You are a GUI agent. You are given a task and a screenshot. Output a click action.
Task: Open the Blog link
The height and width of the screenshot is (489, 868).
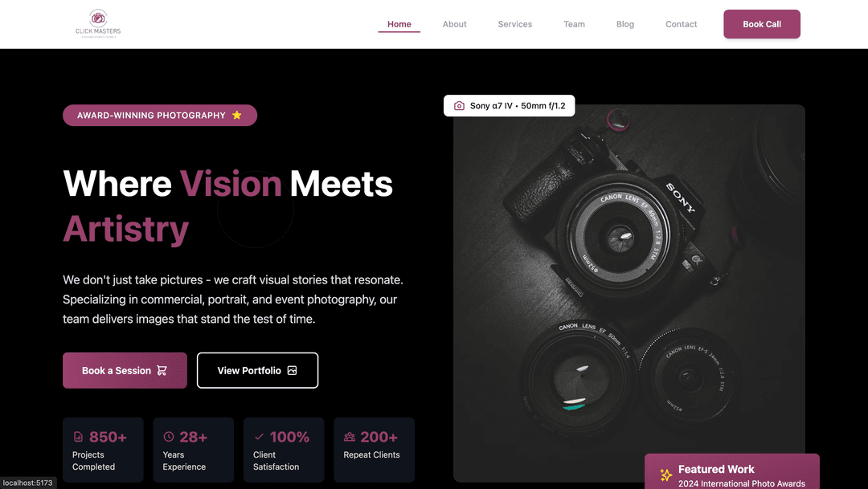pyautogui.click(x=625, y=24)
